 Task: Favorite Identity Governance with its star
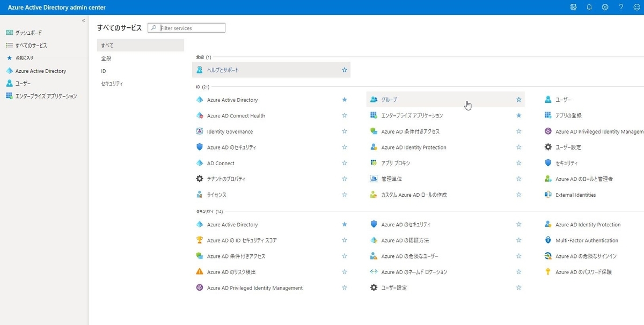tap(345, 131)
